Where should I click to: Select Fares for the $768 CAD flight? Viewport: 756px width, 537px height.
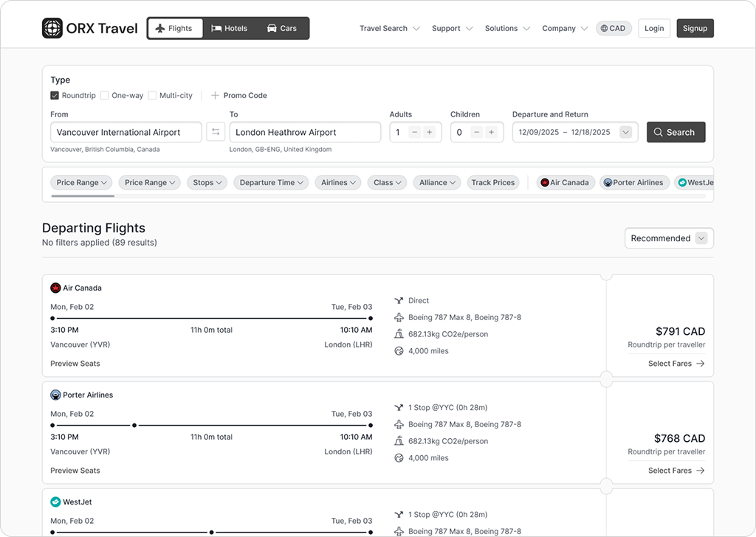tap(676, 471)
